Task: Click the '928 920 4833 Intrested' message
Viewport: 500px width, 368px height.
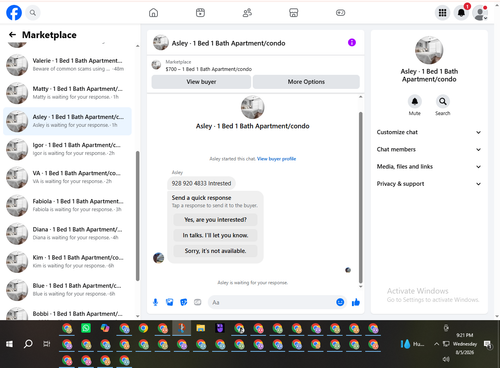Action: pos(201,183)
